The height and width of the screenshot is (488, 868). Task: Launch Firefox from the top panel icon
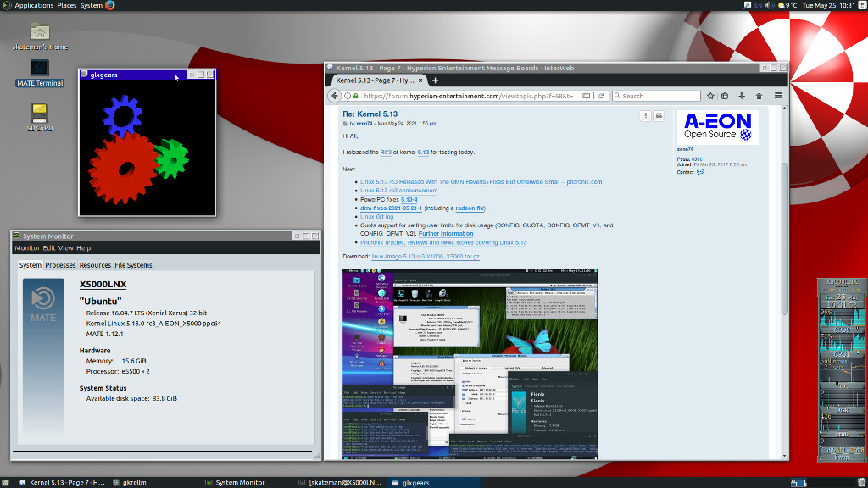click(109, 5)
